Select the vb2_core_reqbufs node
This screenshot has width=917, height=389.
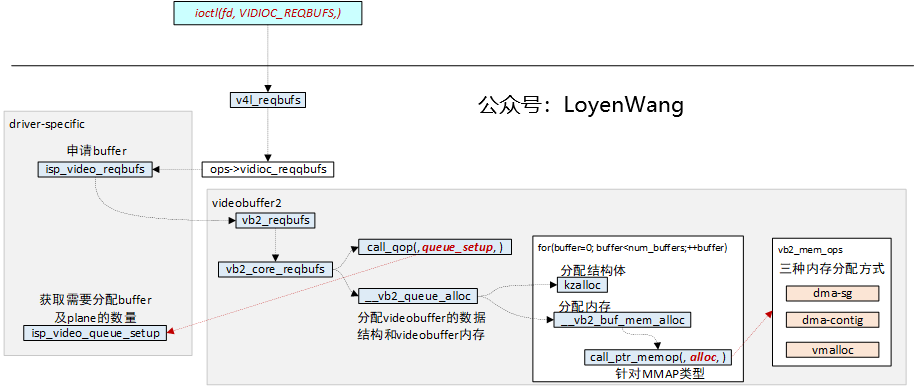pos(275,270)
